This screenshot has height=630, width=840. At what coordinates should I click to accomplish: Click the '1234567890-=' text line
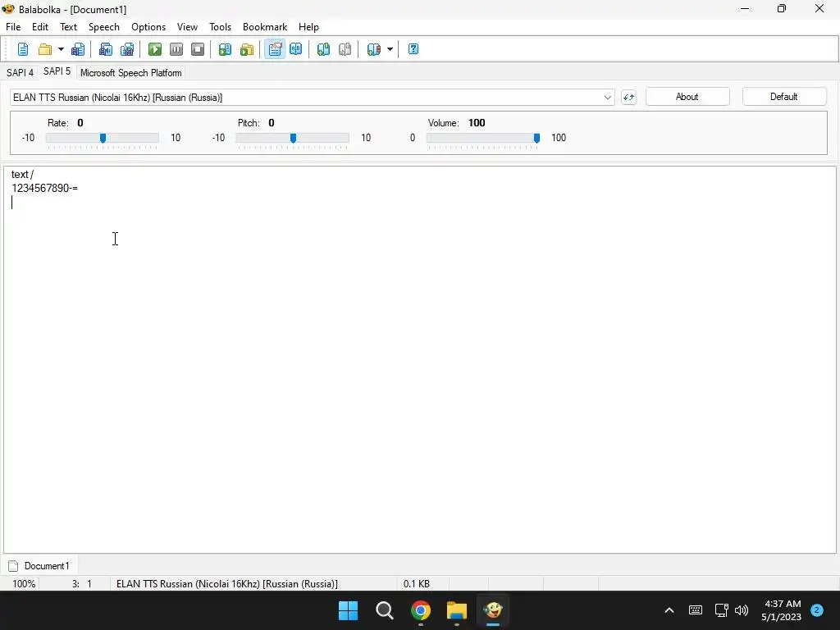44,188
